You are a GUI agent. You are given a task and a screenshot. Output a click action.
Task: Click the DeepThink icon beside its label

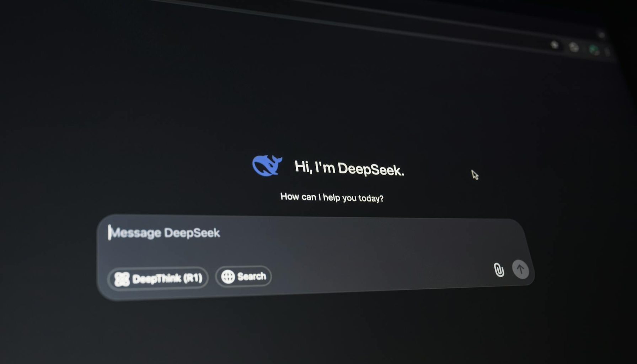click(x=122, y=279)
